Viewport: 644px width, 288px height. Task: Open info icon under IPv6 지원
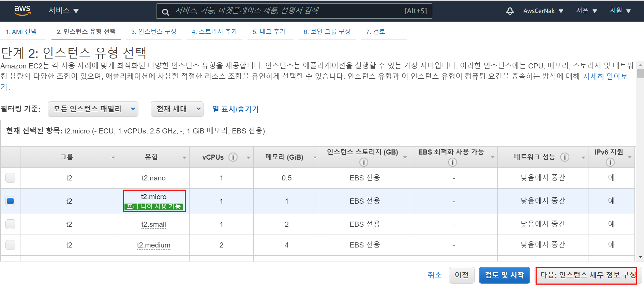coord(610,162)
